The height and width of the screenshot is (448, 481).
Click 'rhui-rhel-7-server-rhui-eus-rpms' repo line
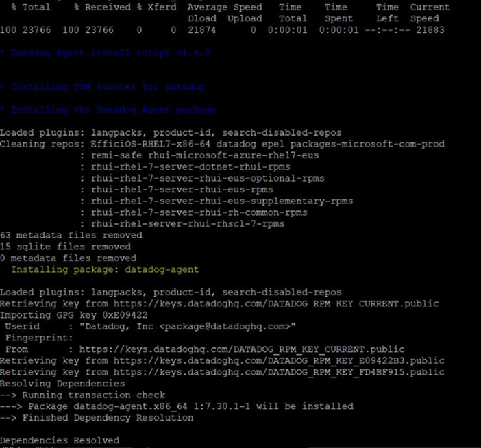182,190
